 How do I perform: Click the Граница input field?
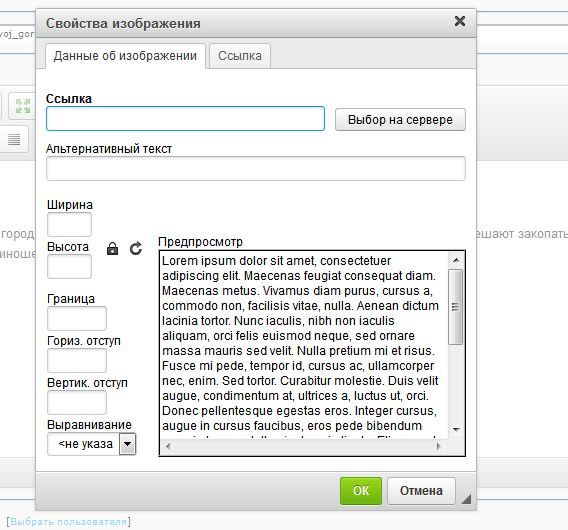click(x=77, y=318)
